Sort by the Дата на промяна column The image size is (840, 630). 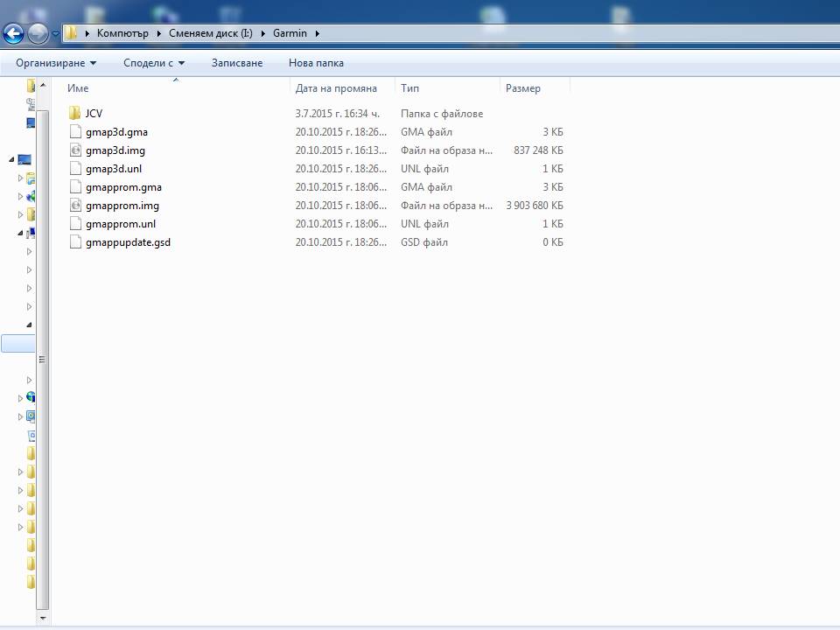point(336,88)
